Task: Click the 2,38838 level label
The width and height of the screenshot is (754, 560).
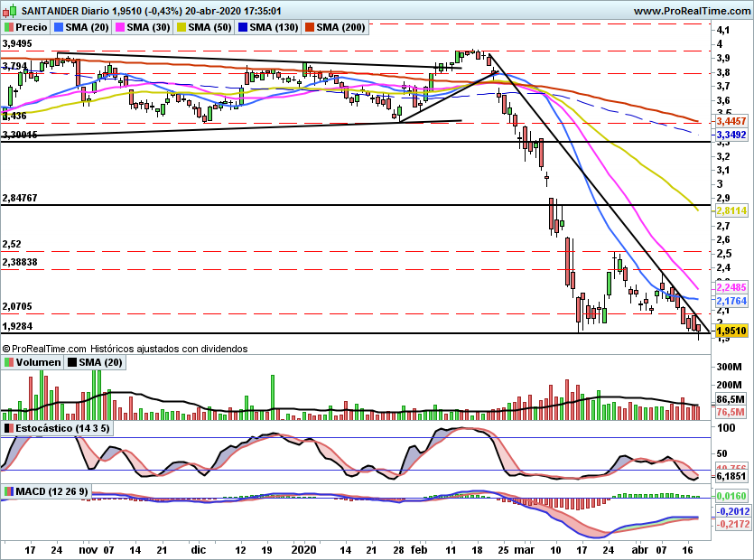Action: click(x=20, y=262)
